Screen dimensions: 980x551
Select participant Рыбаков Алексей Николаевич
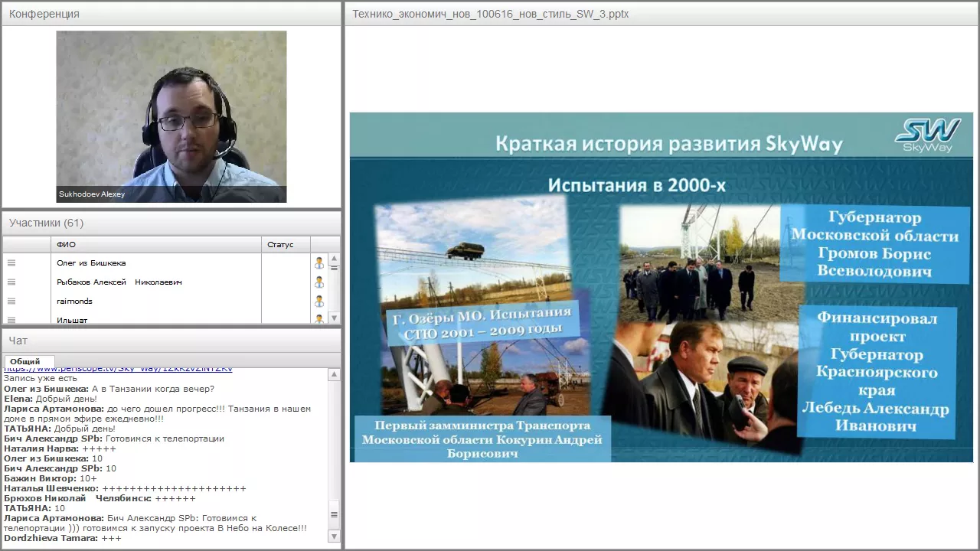coord(119,282)
